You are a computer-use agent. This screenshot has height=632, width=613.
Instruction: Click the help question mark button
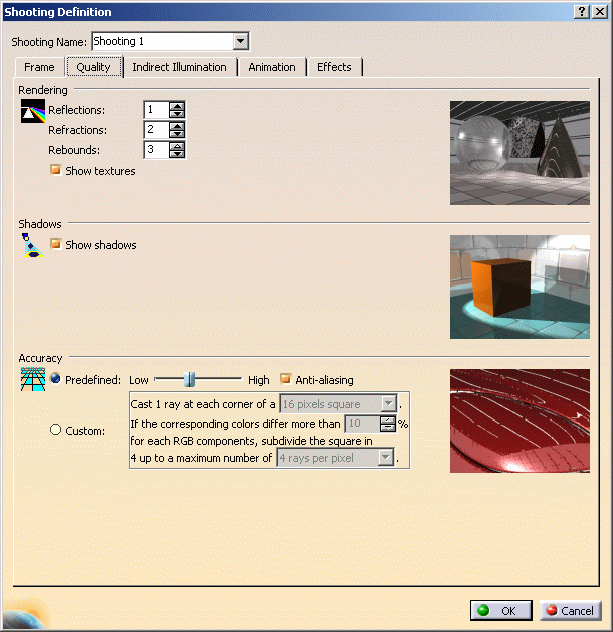click(582, 11)
